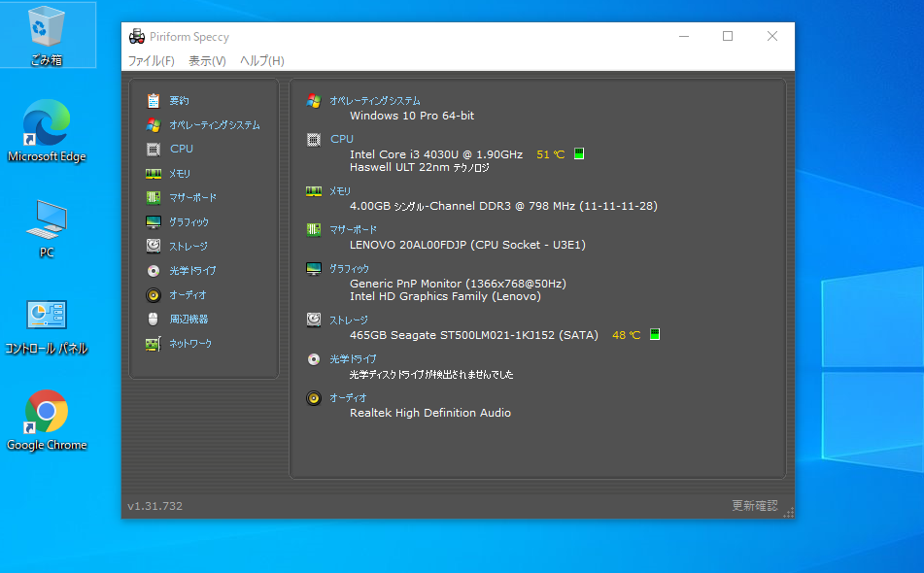Viewport: 924px width, 573px height.
Task: Open the 表示(V) menu
Action: tap(207, 60)
